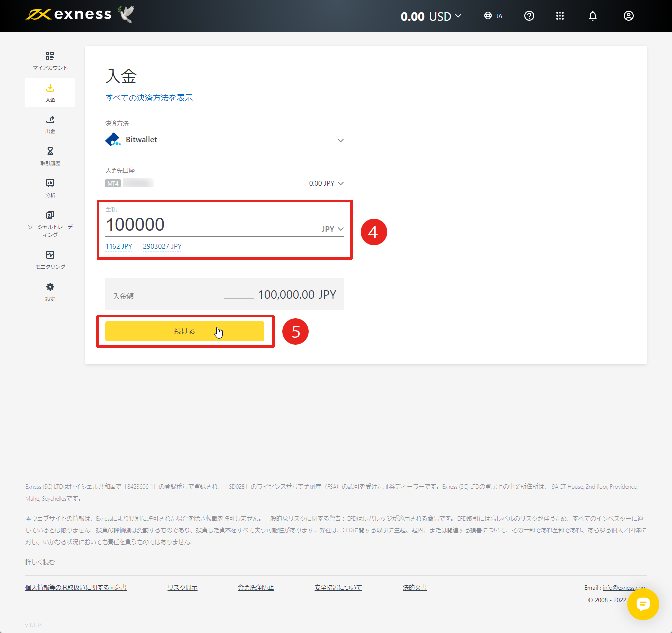Open the notification bell icon

[592, 16]
